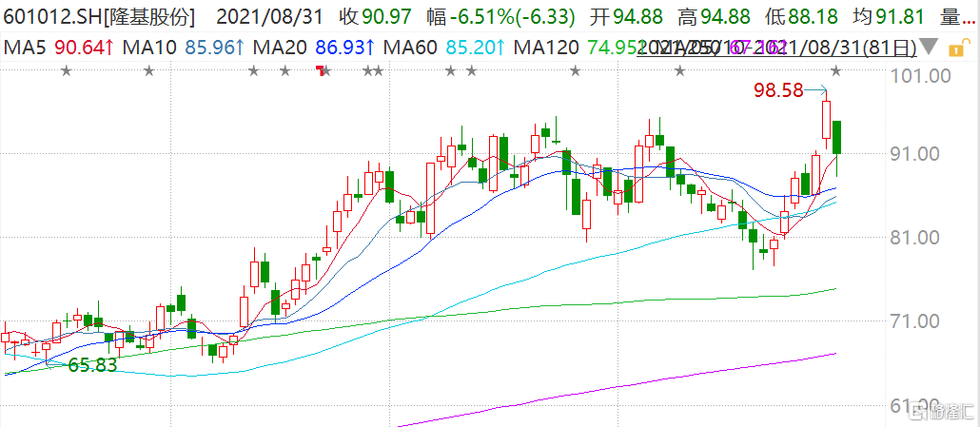Click the closing price 收90.97
Image resolution: width=980 pixels, height=427 pixels.
click(376, 17)
